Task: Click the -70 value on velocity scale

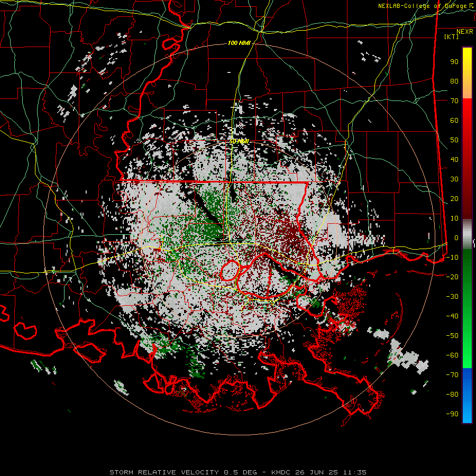Action: (x=452, y=375)
